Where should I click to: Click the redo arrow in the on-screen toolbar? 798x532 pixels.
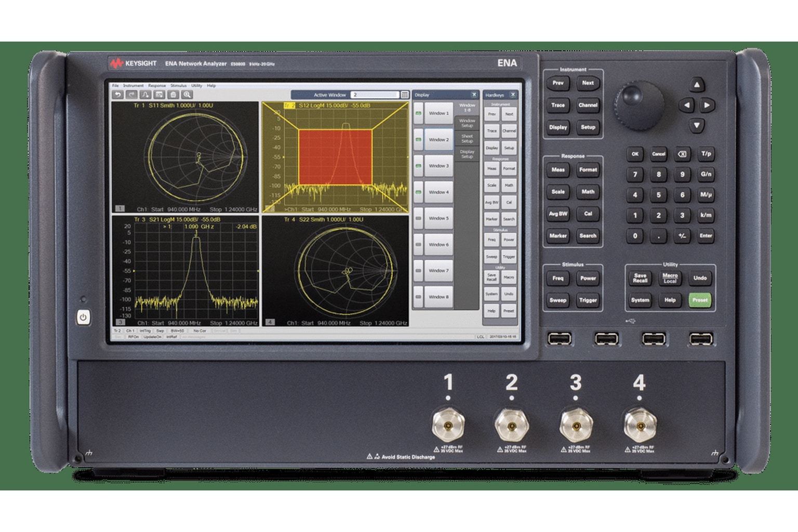[x=131, y=95]
